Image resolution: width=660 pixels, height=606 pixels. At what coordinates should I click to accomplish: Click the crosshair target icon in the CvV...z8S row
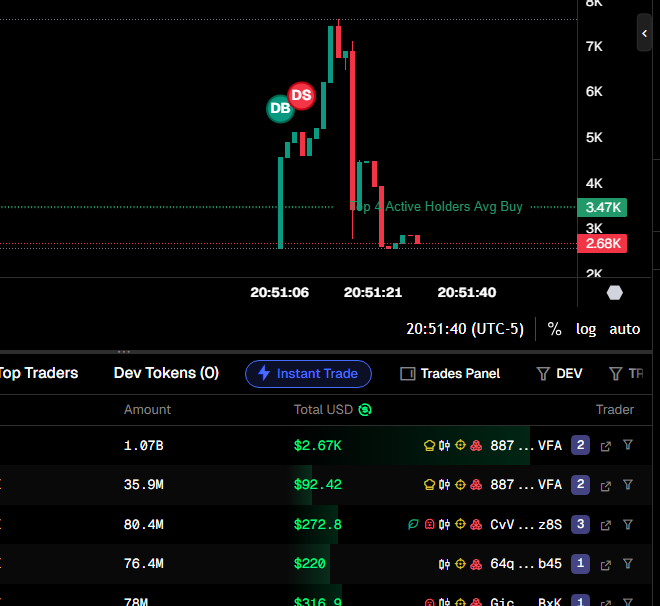[x=460, y=524]
